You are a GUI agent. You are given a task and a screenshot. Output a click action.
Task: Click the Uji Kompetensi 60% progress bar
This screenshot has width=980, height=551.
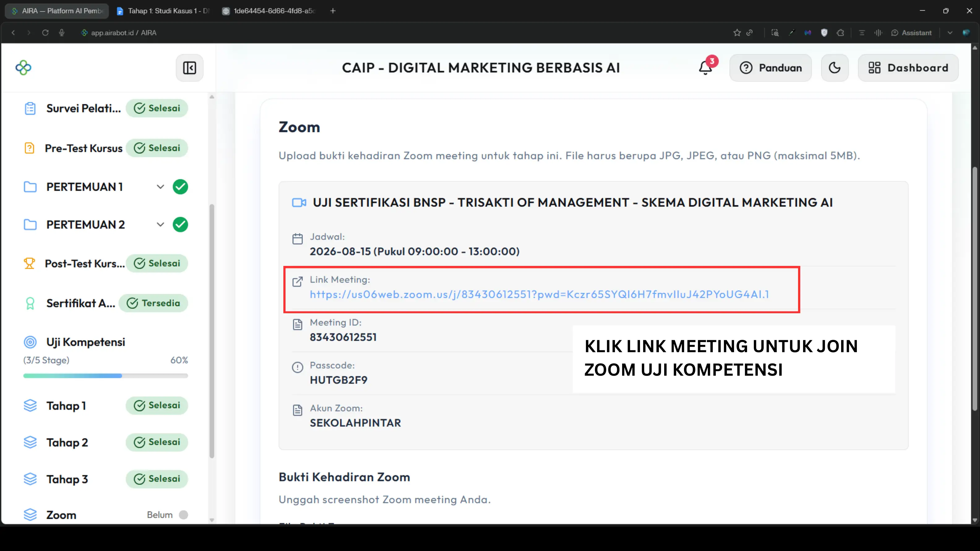point(105,376)
